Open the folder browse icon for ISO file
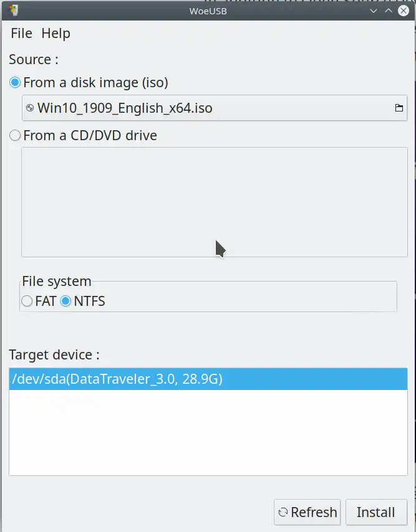The image size is (416, 532). (x=399, y=108)
